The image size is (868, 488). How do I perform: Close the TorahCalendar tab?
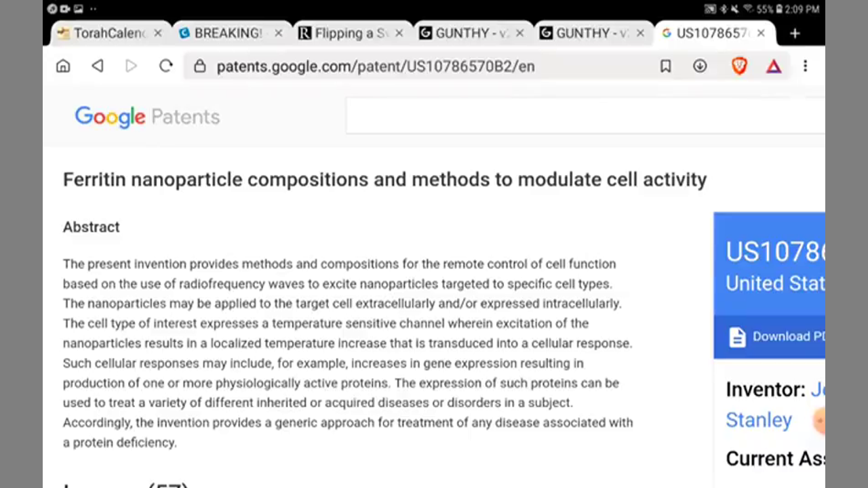click(x=158, y=33)
